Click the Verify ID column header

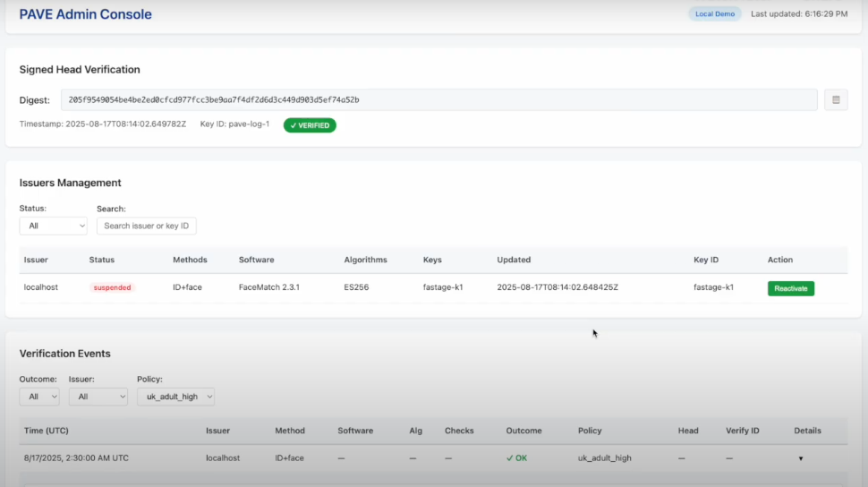tap(743, 431)
